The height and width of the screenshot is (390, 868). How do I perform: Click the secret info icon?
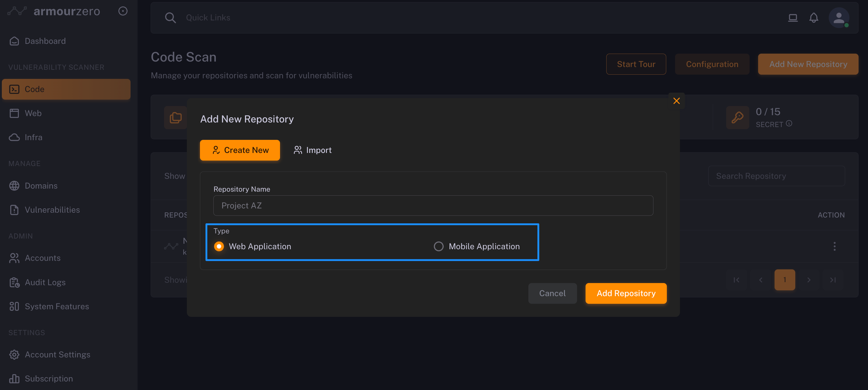pyautogui.click(x=789, y=123)
